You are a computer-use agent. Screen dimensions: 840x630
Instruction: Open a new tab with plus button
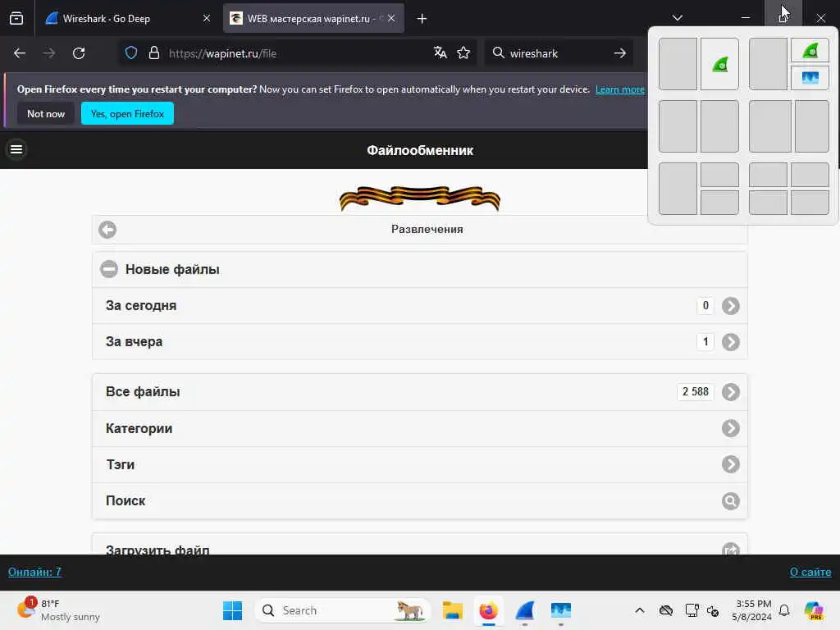click(422, 19)
